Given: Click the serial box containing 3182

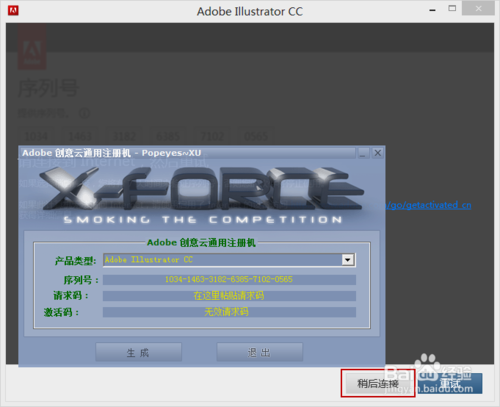Looking at the screenshot, I should pos(124,136).
